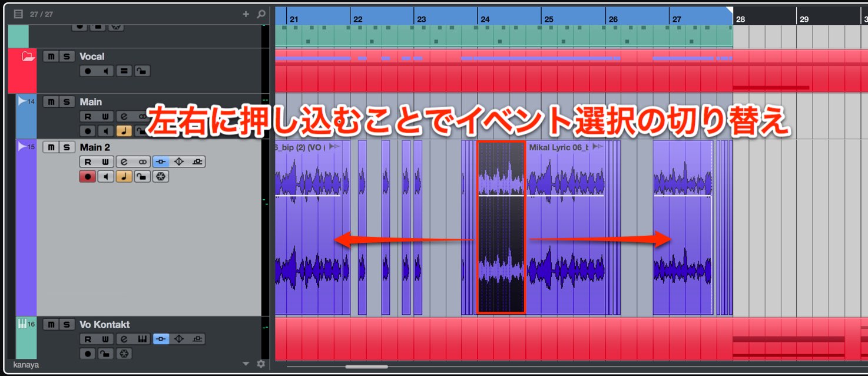Bypass EQ on Vo Kontakt track
The height and width of the screenshot is (376, 868).
coord(179,339)
